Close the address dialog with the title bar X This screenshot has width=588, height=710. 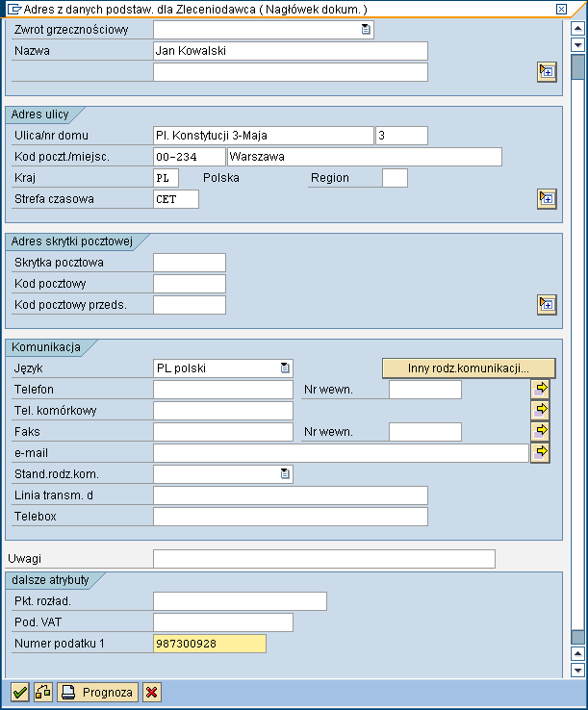561,9
